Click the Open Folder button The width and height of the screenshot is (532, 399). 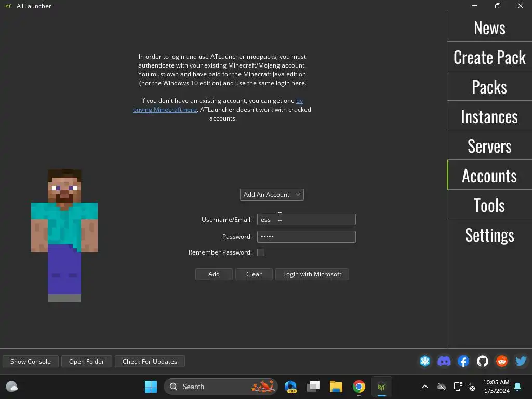point(87,362)
